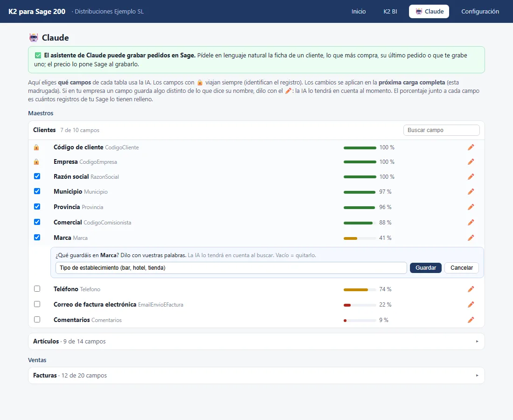The image size is (513, 420).
Task: Open the pencil editor for Razón social
Action: click(471, 177)
